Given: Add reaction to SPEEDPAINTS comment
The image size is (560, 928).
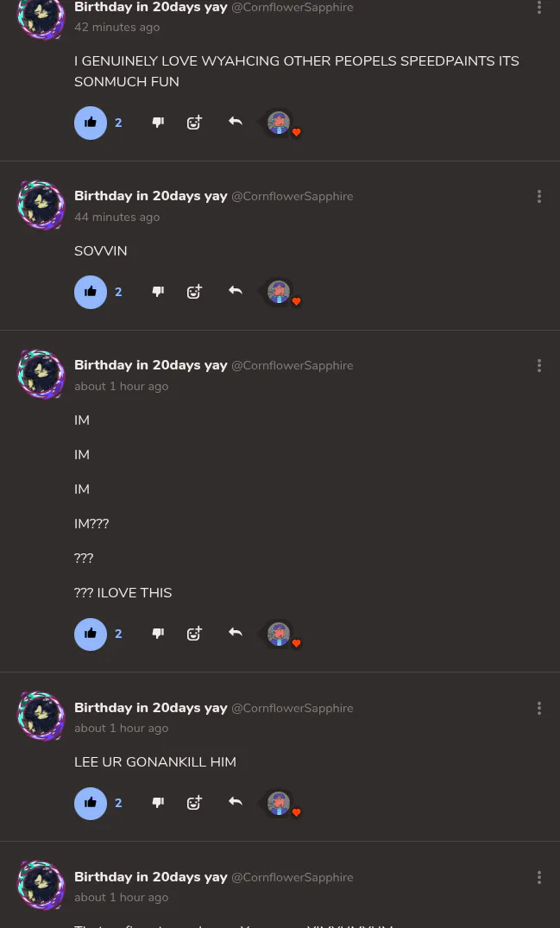Looking at the screenshot, I should [x=194, y=123].
